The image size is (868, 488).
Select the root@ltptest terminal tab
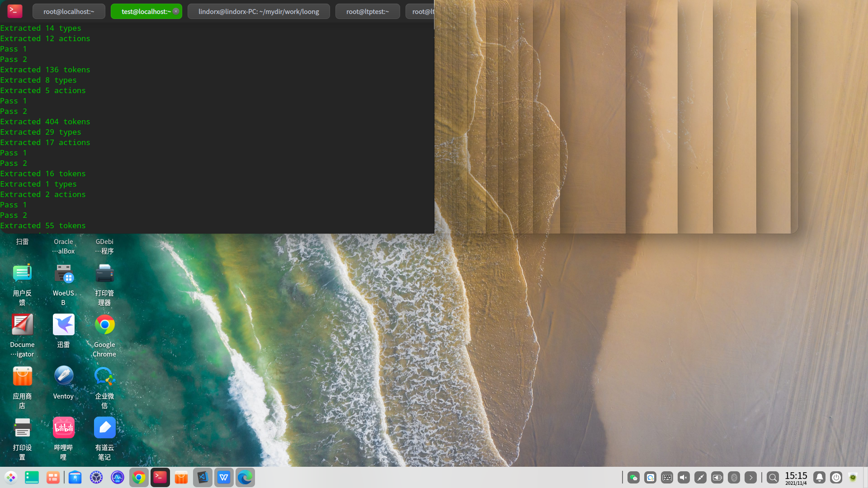point(368,11)
